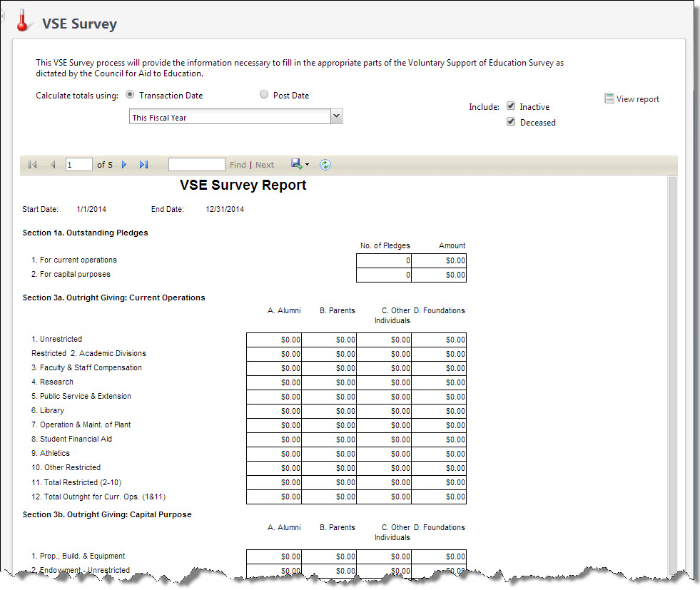
Task: Click the 'For current operations' row label
Action: [x=74, y=260]
